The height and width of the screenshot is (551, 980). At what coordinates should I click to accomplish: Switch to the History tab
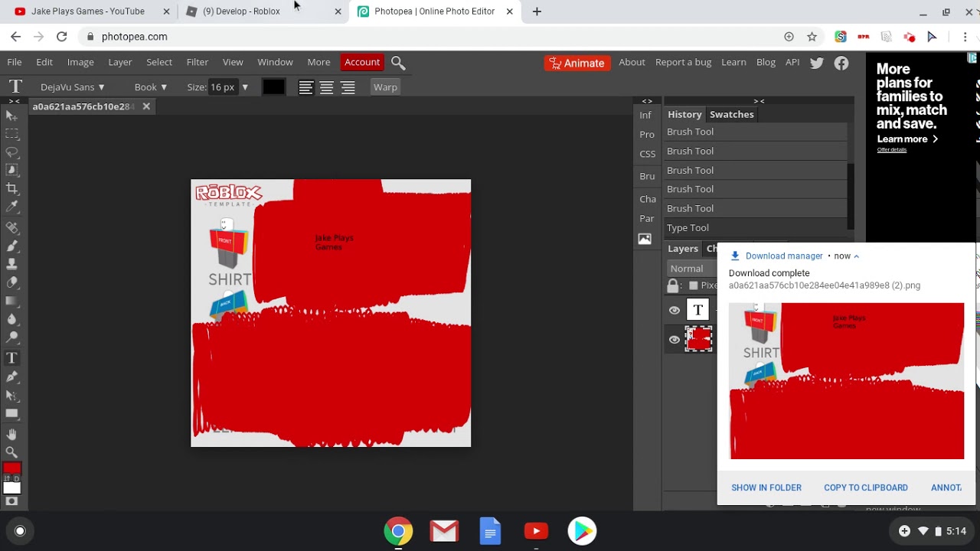(x=684, y=114)
